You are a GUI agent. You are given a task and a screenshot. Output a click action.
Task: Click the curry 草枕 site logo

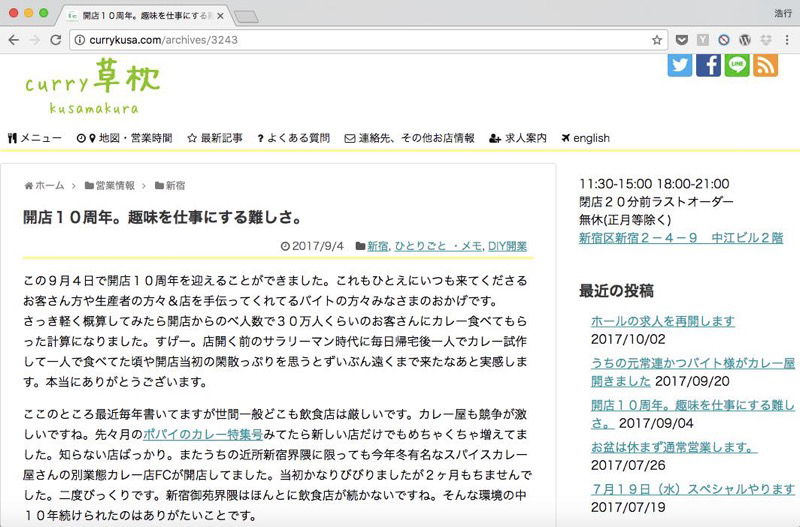click(93, 86)
